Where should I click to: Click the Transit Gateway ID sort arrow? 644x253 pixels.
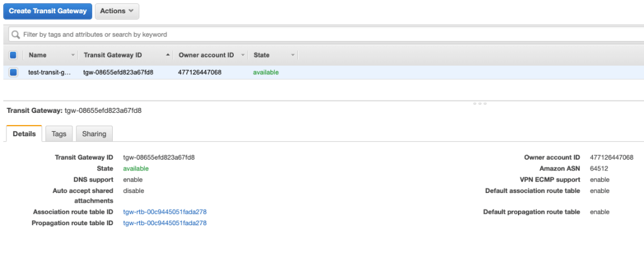pyautogui.click(x=168, y=56)
